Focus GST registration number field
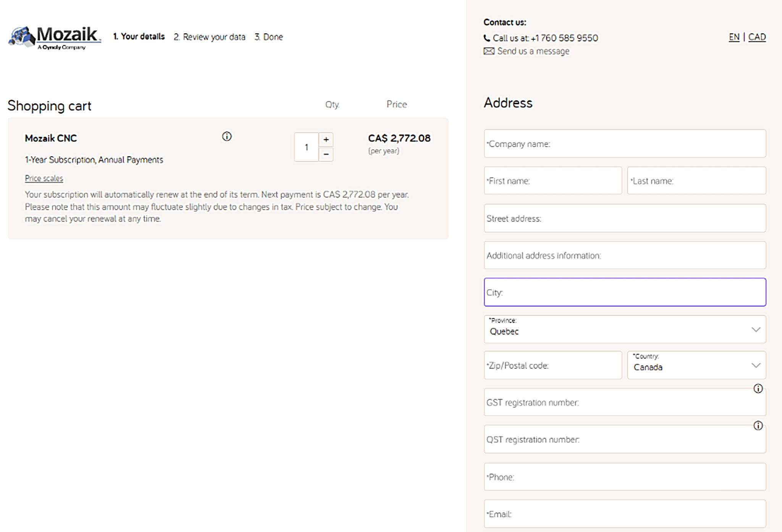This screenshot has width=782, height=532. pyautogui.click(x=625, y=402)
